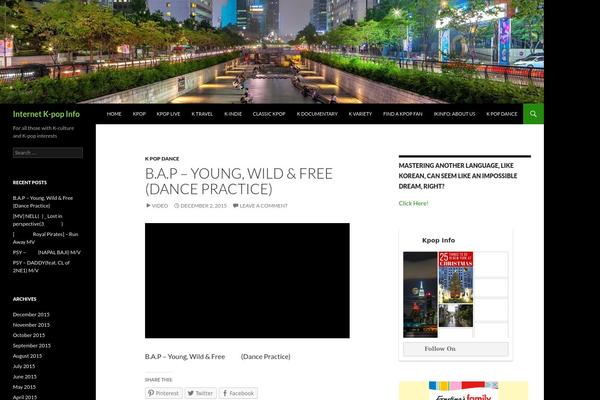Image resolution: width=600 pixels, height=400 pixels.
Task: Open K-INDIE menu item
Action: tap(233, 114)
